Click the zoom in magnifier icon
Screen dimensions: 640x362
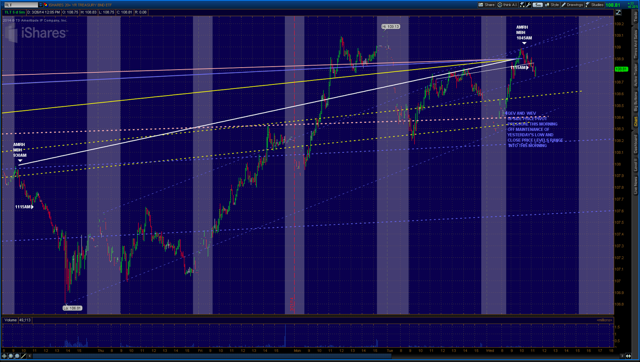click(11, 356)
